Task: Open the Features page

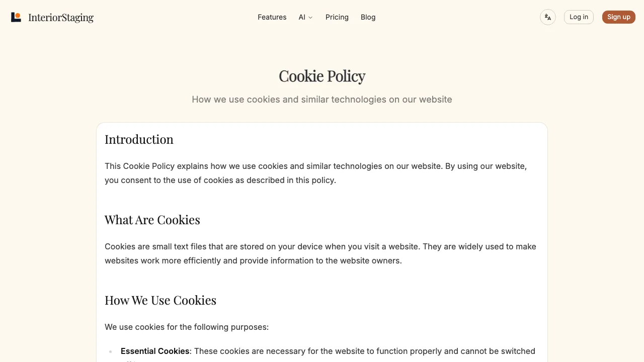Action: click(272, 17)
